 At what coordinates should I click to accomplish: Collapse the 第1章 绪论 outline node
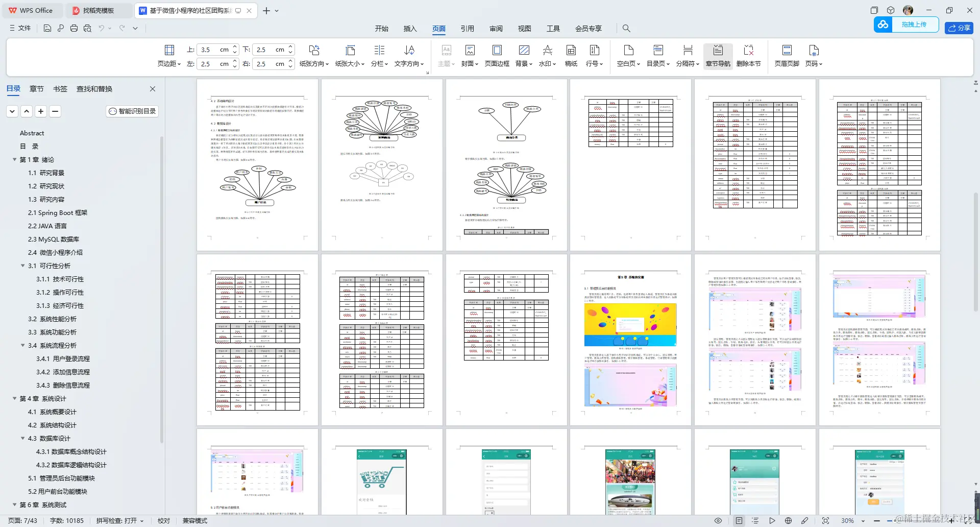coord(15,160)
